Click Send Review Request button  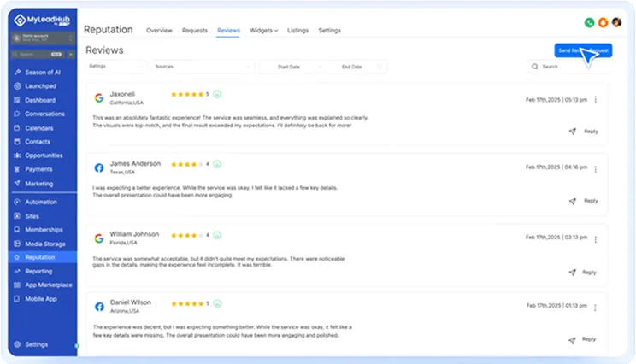click(x=583, y=50)
